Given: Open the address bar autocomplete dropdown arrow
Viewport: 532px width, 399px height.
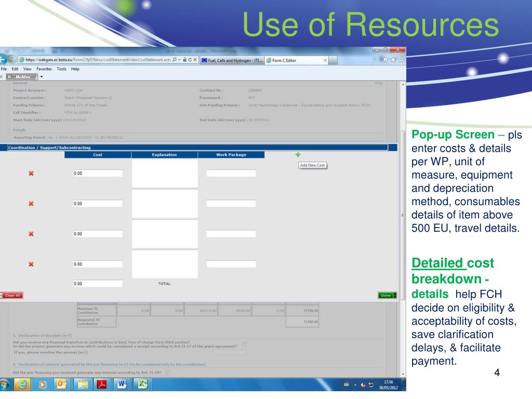Looking at the screenshot, I should point(179,60).
